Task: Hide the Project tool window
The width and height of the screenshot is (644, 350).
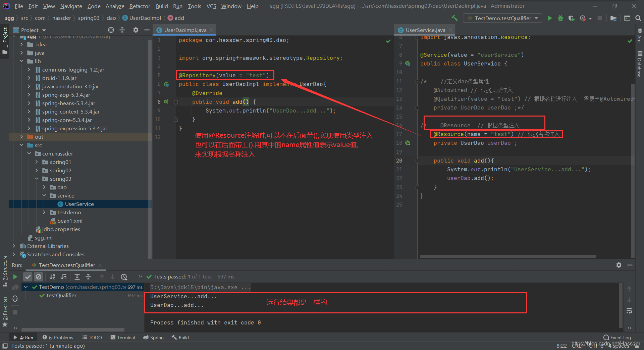Action: [x=147, y=30]
